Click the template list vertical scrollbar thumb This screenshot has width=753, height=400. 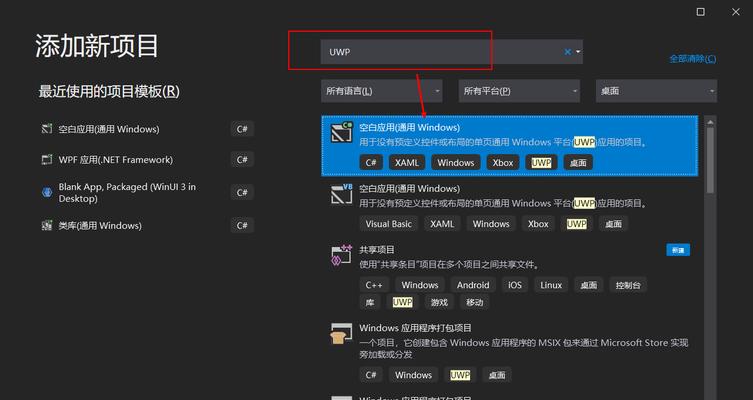[710, 161]
